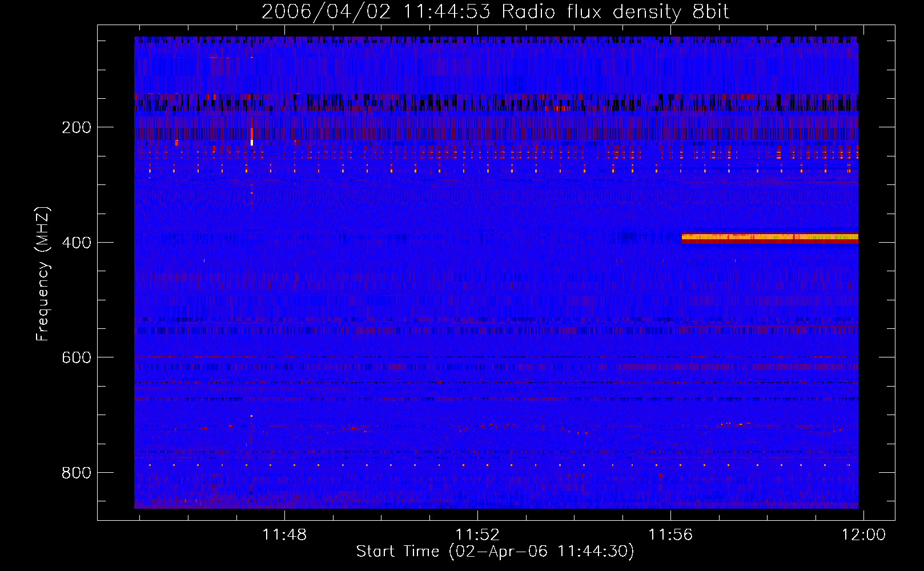Click the 12:00 time tick label
This screenshot has height=571, width=924.
coord(863,534)
